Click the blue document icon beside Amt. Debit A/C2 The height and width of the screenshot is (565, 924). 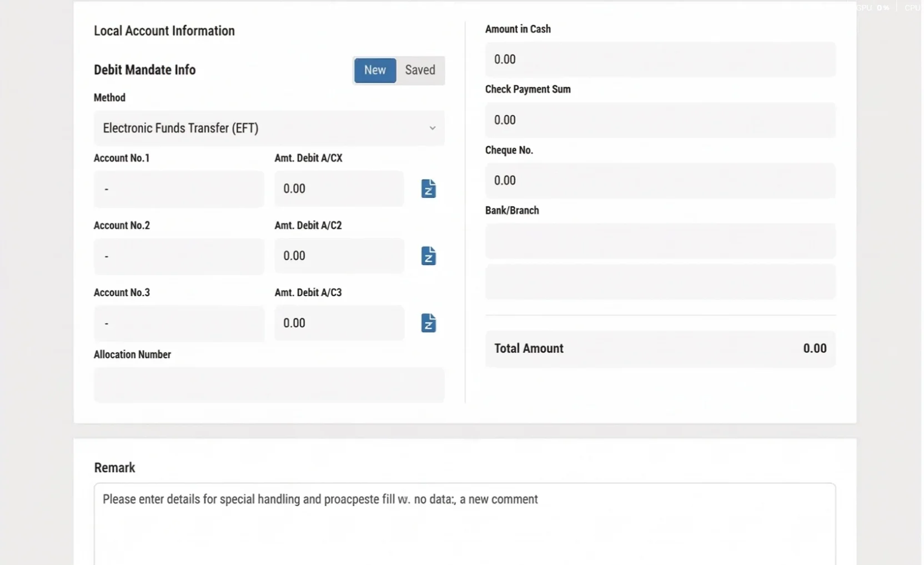coord(428,256)
